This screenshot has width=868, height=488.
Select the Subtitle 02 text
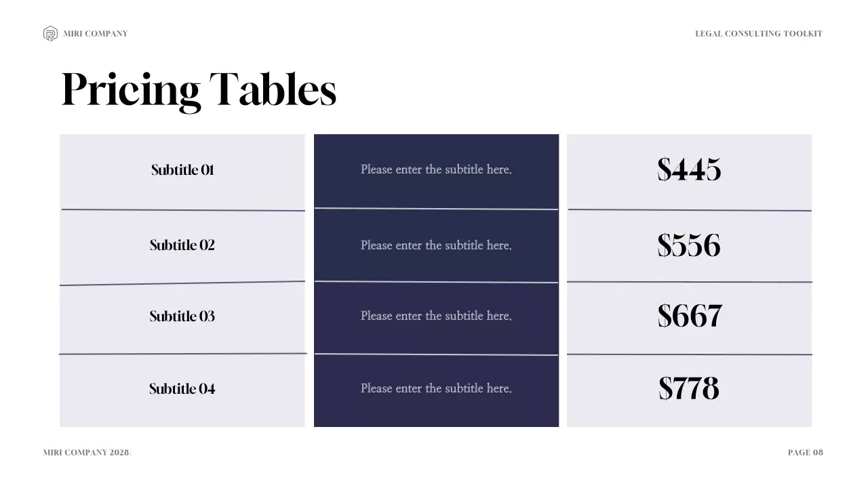182,245
